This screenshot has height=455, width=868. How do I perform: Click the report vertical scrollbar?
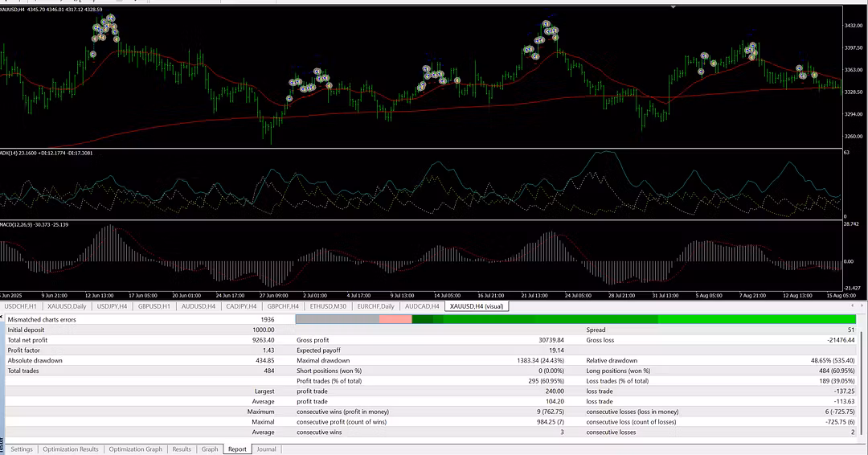[862, 382]
